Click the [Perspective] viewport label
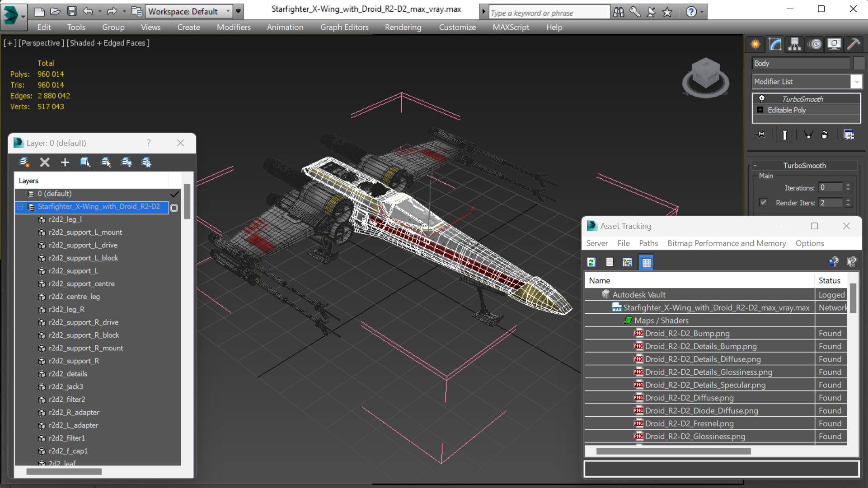This screenshot has width=868, height=488. pos(41,43)
